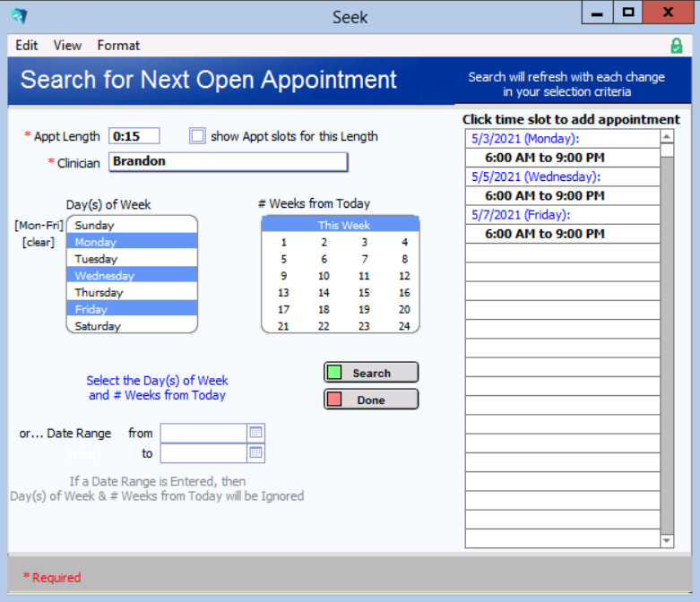
Task: Click the Date Range 'from' field
Action: click(203, 433)
